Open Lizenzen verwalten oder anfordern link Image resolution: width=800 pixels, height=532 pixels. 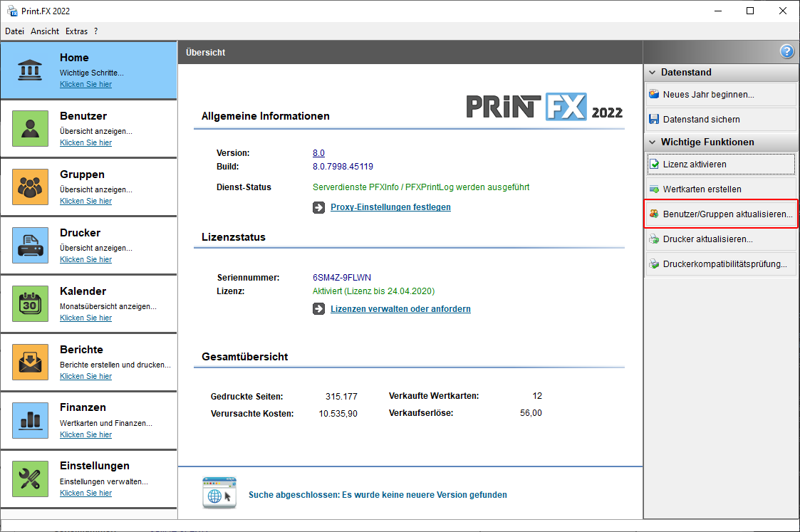(x=400, y=309)
